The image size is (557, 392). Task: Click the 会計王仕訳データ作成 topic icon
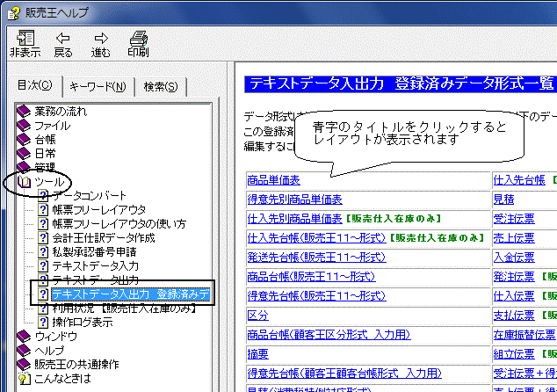[x=43, y=238]
